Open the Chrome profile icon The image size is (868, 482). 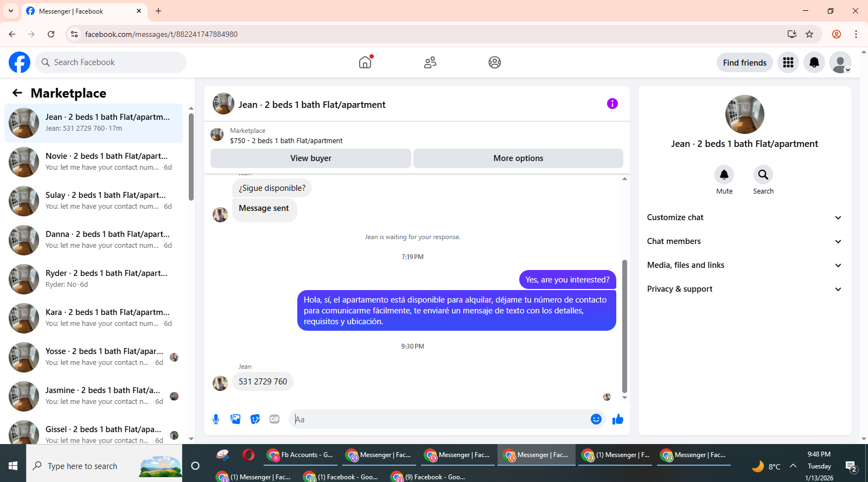[837, 34]
